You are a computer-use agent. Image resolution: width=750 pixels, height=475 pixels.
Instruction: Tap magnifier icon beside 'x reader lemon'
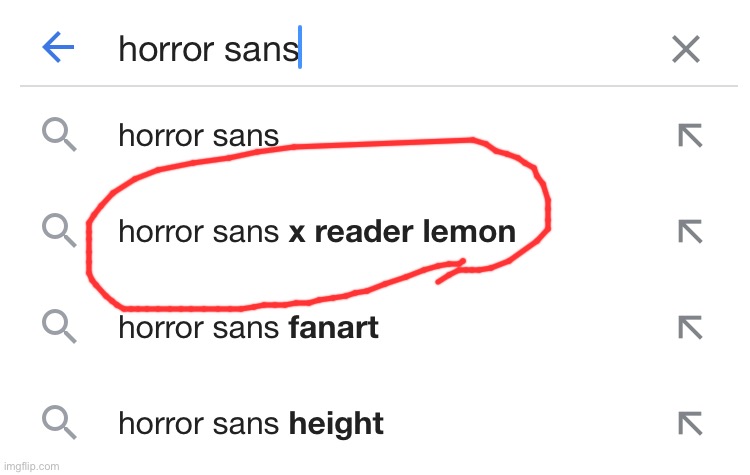59,230
